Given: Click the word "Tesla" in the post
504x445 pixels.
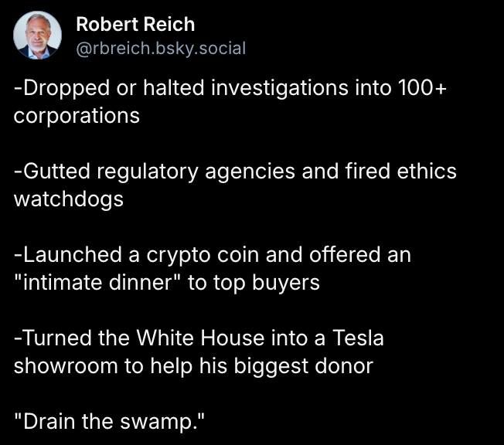Looking at the screenshot, I should click(x=358, y=338).
